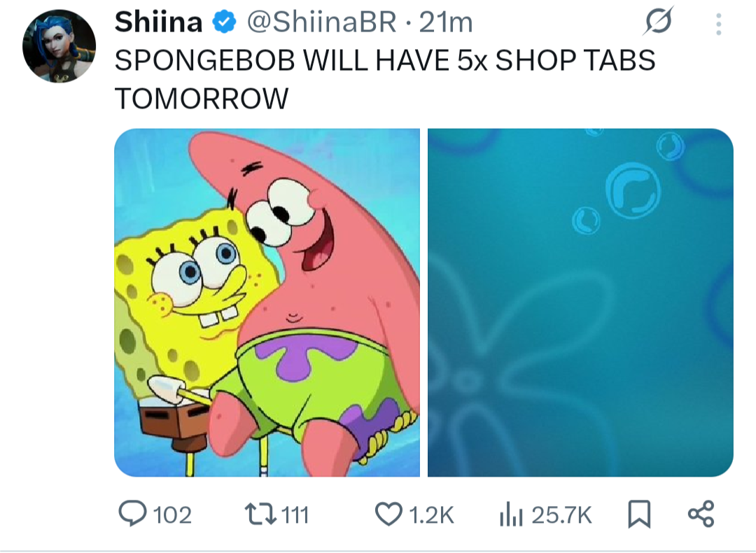The height and width of the screenshot is (553, 756).
Task: Open the blue bubbles background image
Action: point(580,302)
